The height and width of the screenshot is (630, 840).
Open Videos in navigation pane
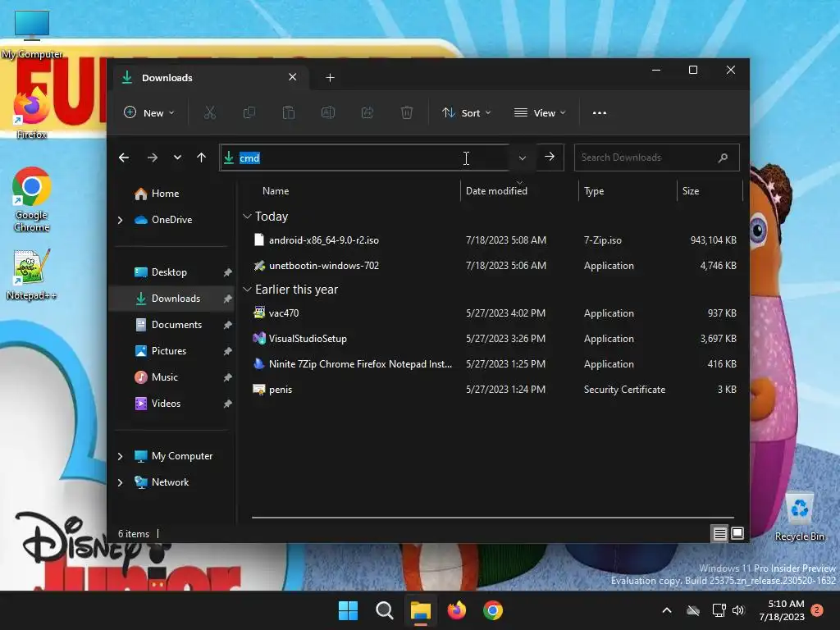[166, 404]
